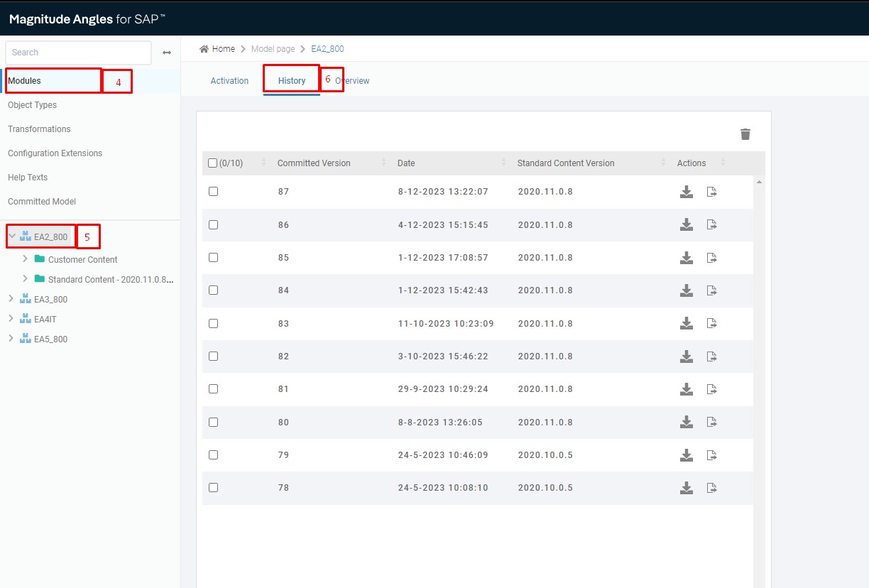Expand the EA5_800 tree node
This screenshot has width=869, height=588.
pyautogui.click(x=11, y=339)
